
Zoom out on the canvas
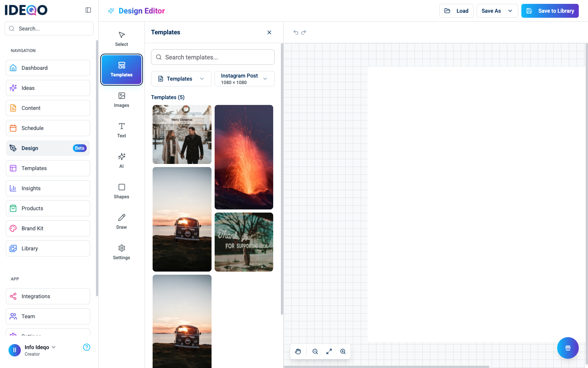(315, 351)
